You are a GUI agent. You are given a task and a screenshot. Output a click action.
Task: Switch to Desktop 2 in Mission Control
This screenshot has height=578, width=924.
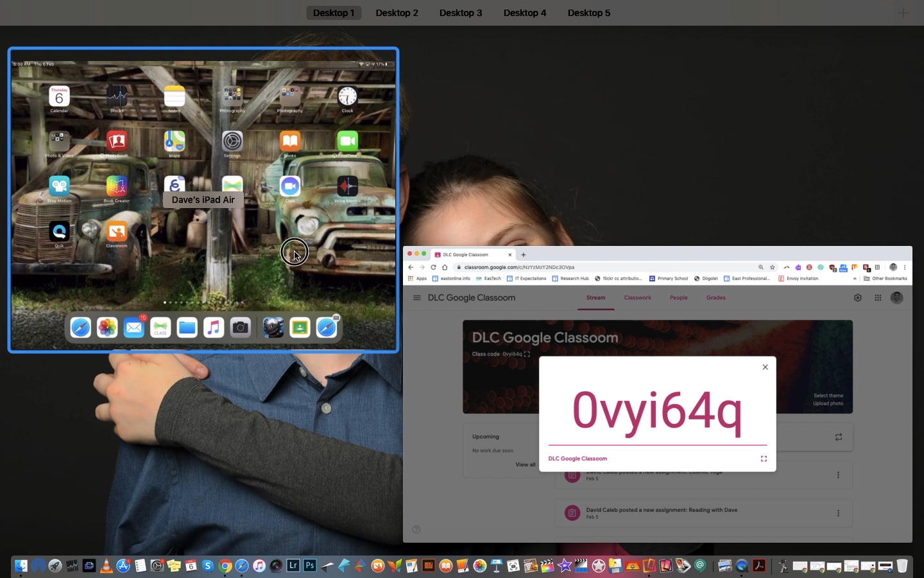[397, 13]
